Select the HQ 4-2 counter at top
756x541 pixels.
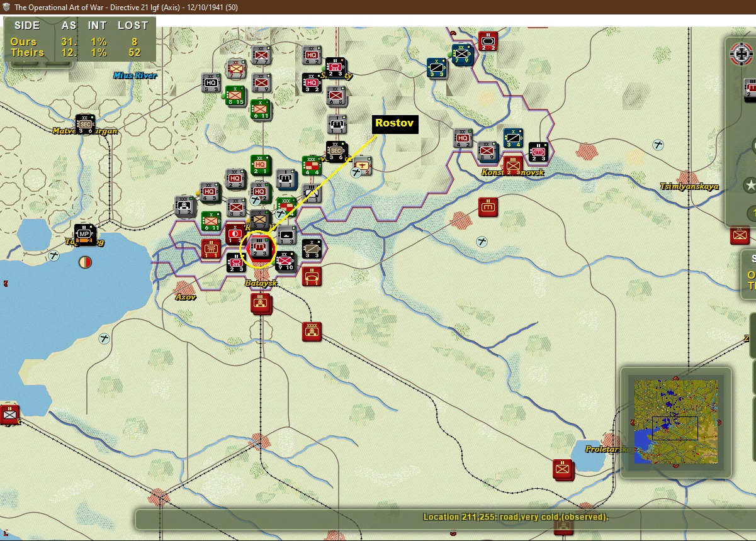[x=312, y=55]
